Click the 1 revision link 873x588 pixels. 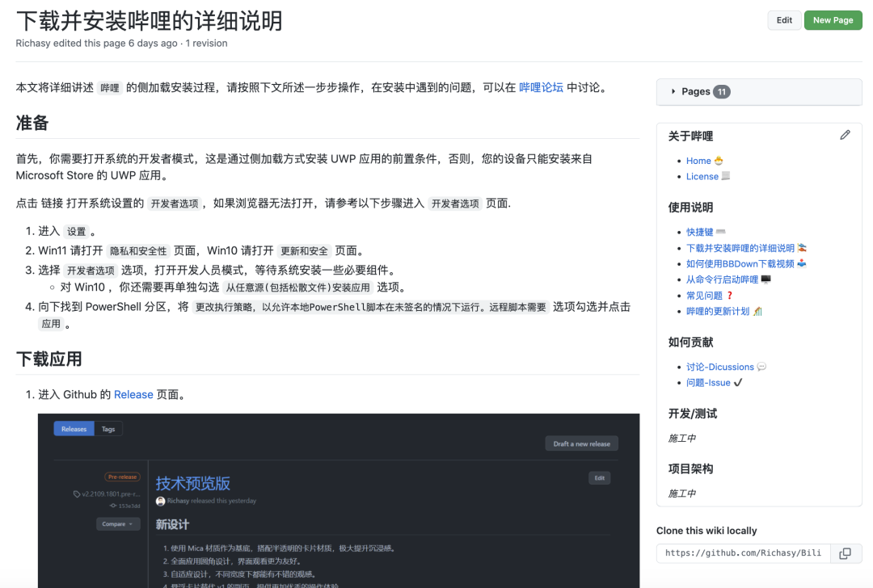pos(206,44)
